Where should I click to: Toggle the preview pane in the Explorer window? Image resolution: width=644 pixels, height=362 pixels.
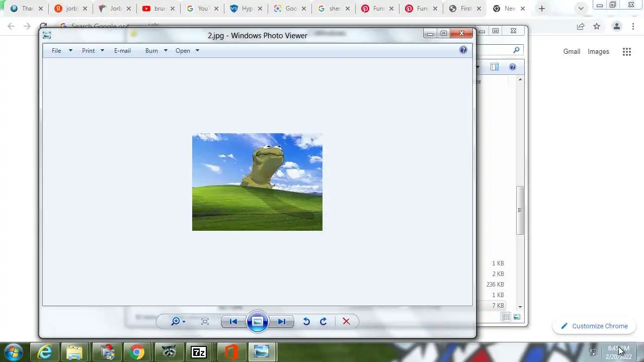coord(495,67)
